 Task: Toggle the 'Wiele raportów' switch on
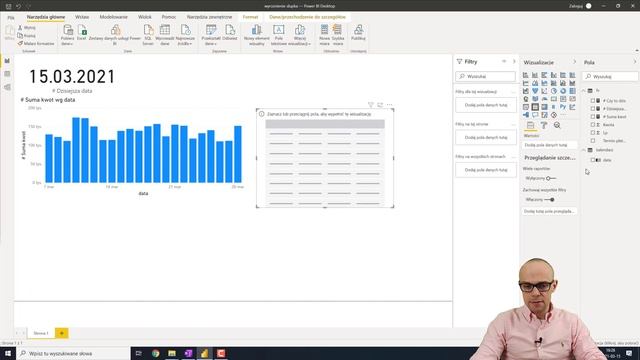(551, 178)
